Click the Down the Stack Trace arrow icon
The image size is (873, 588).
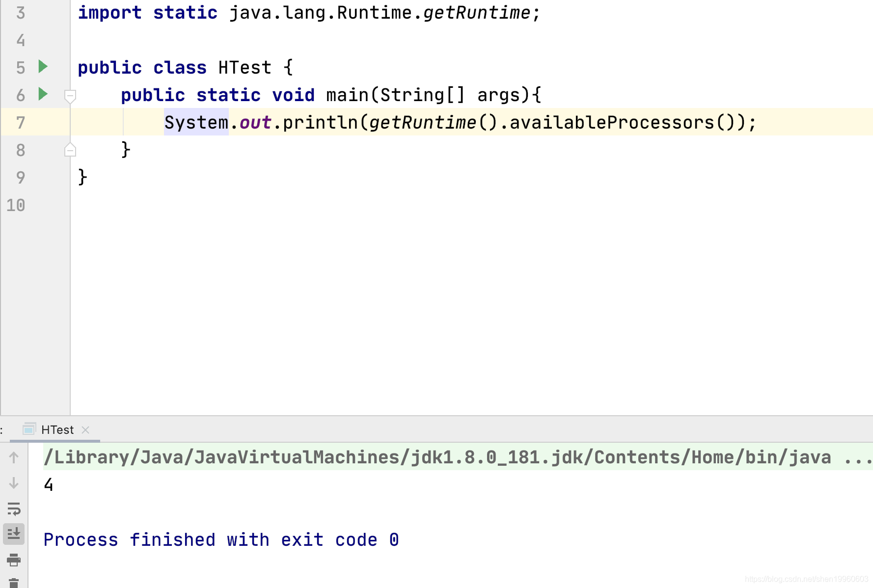tap(14, 483)
